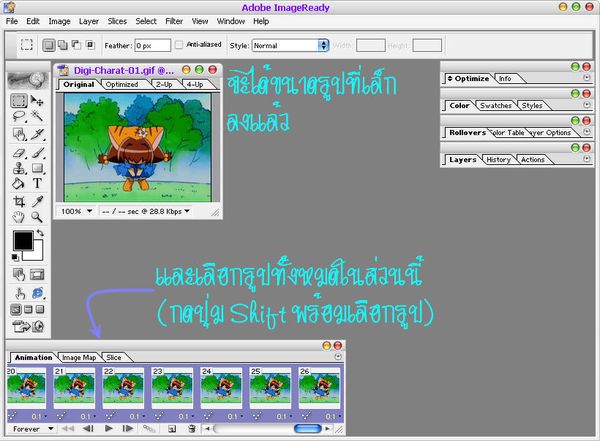The image size is (600, 441).
Task: Click the Rollover Preview hand icon
Action: click(x=19, y=294)
